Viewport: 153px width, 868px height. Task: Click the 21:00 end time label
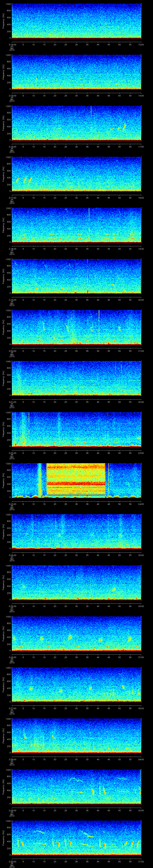click(x=141, y=351)
